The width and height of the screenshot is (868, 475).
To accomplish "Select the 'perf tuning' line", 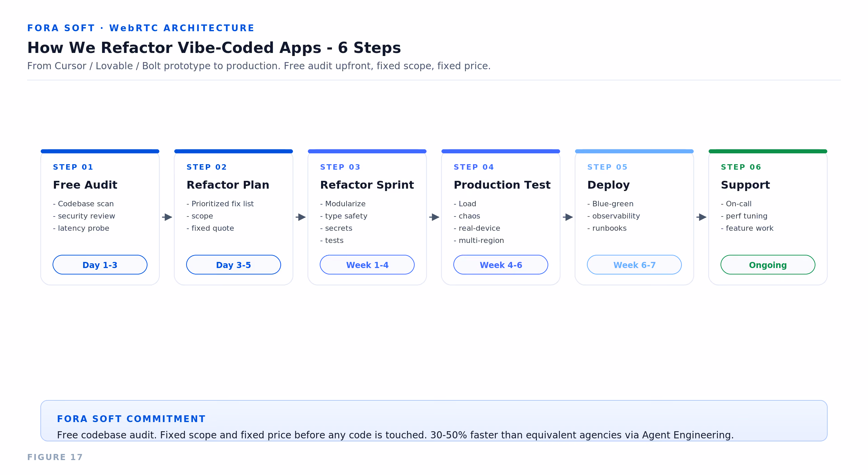I will coord(744,216).
